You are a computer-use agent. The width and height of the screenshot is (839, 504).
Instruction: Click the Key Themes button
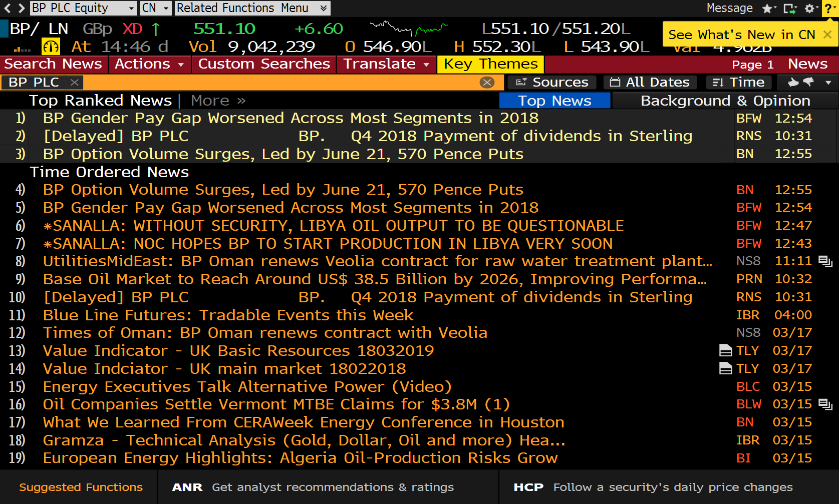point(490,64)
